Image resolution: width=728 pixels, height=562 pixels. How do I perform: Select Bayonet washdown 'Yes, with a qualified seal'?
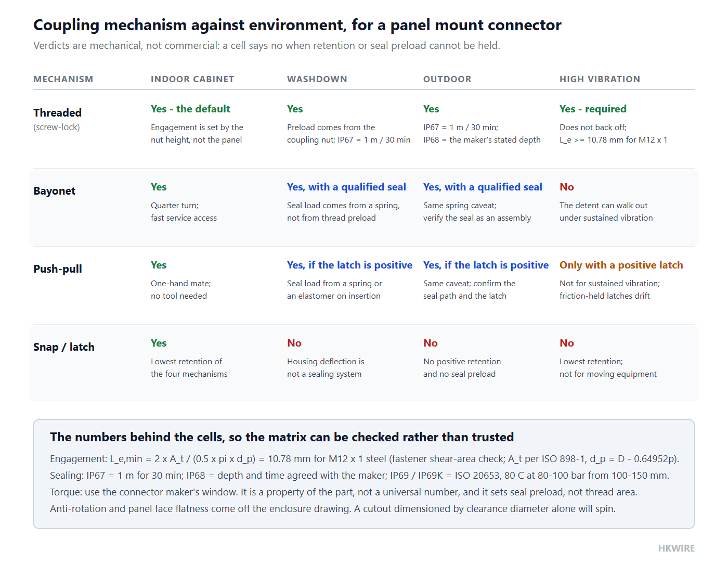click(346, 187)
